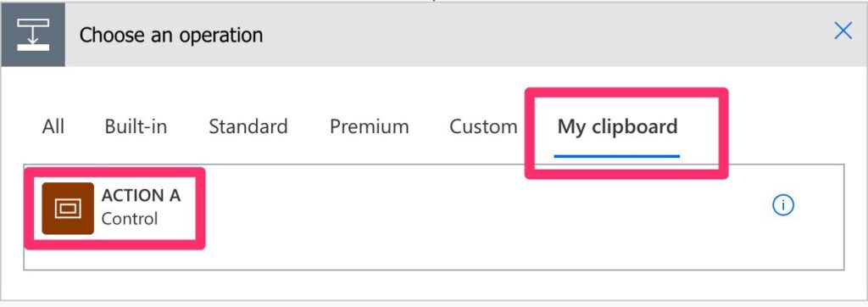
Task: Open the Built-in tab
Action: 136,126
